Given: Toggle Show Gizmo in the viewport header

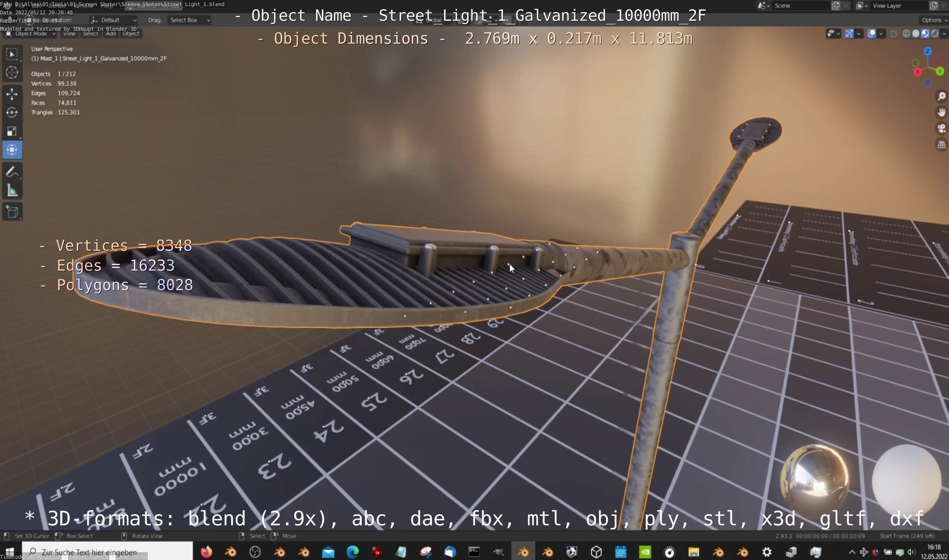Looking at the screenshot, I should (x=849, y=33).
